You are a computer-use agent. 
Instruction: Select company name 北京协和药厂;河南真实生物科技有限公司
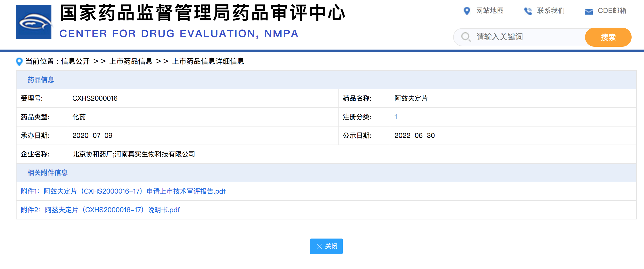pos(134,154)
